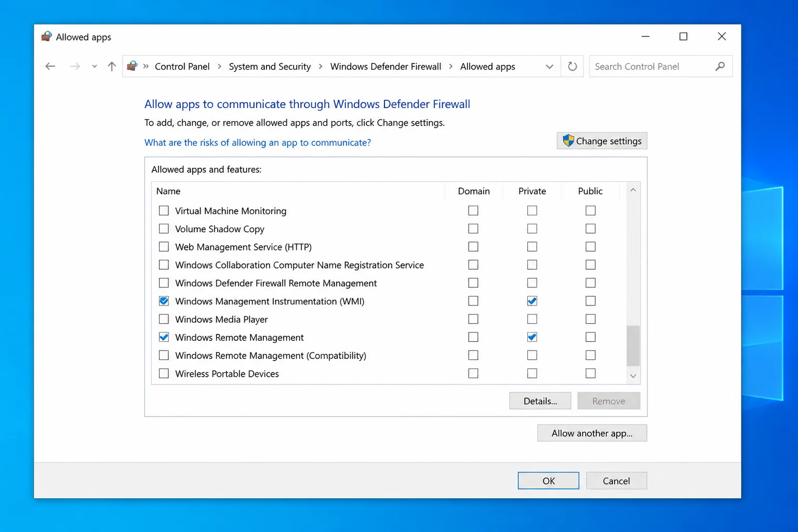Viewport: 798px width, 532px height.
Task: Check the Virtual Machine Monitoring checkbox
Action: (164, 210)
